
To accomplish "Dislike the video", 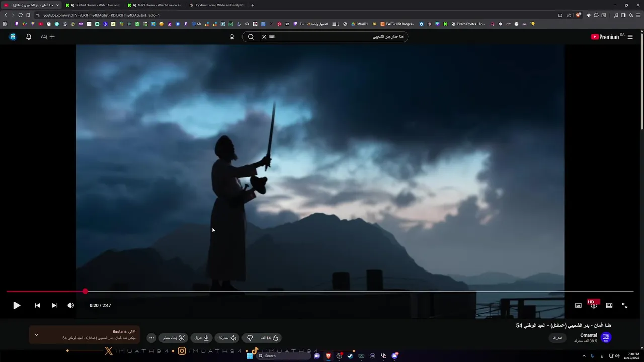I will tap(250, 338).
